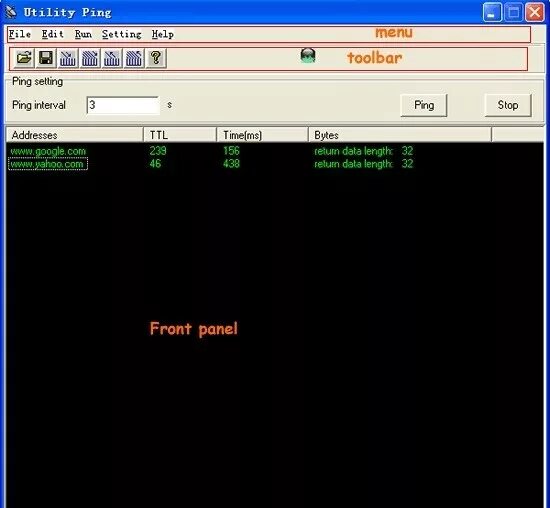Click the single down-arrow toolbar icon
Screen dimensions: 550x508
pos(68,58)
